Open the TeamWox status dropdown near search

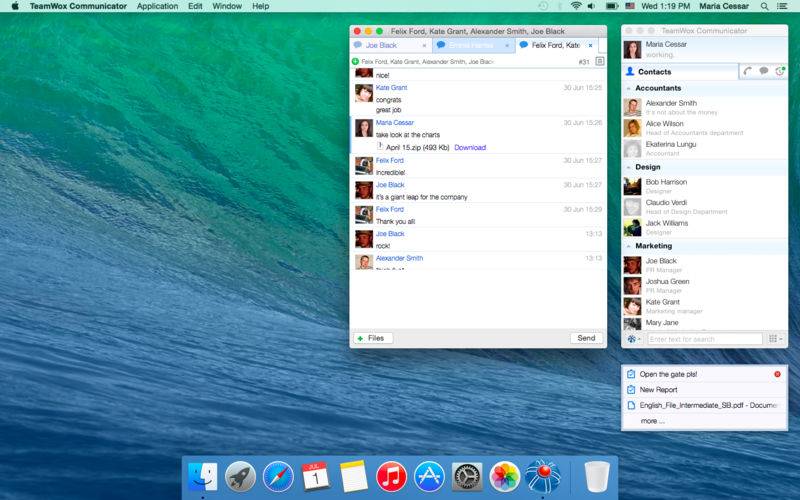[x=634, y=339]
